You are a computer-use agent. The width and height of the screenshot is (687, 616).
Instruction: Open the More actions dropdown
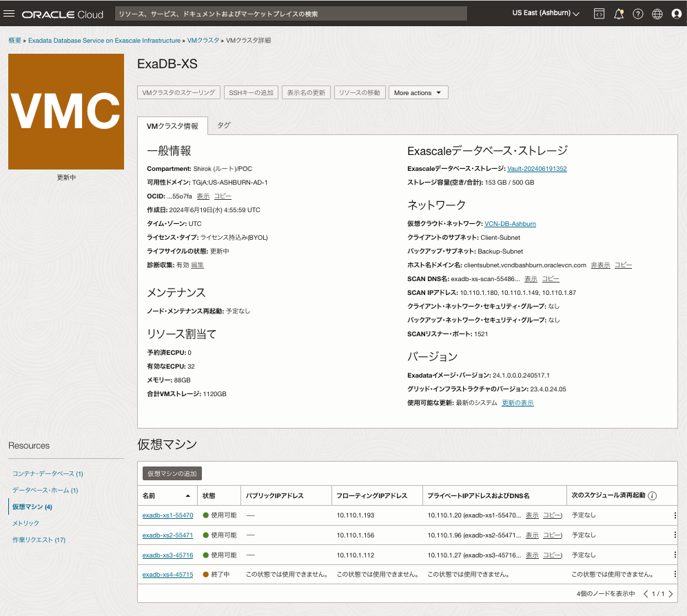(x=418, y=92)
